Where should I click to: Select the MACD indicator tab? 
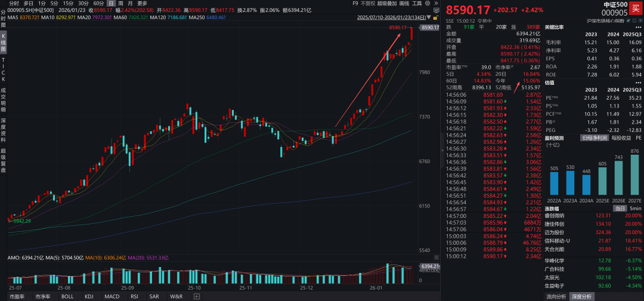[112, 296]
